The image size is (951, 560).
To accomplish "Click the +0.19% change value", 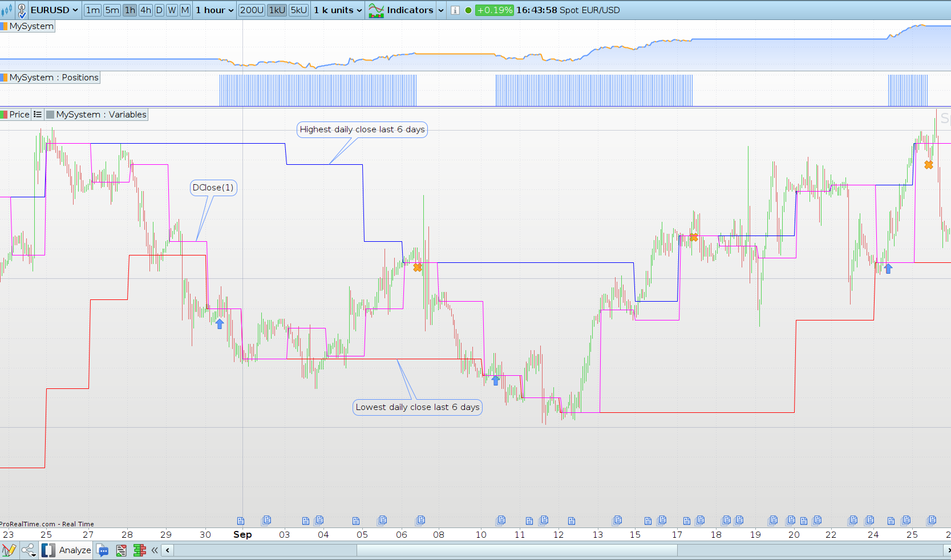I will (x=495, y=10).
